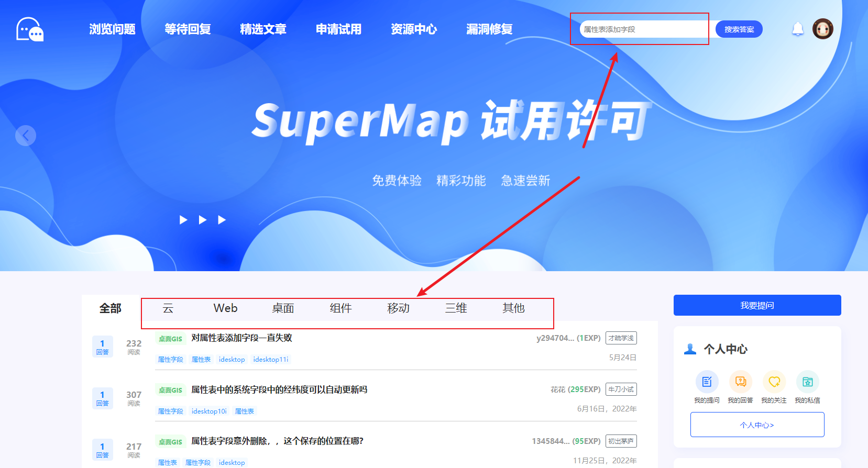The height and width of the screenshot is (468, 868).
Task: Select the 云 category tab
Action: point(168,308)
